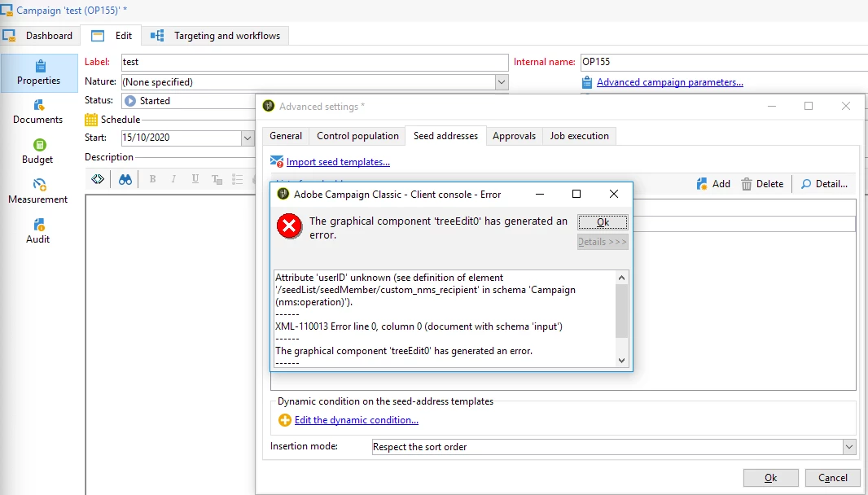Click the Label input field containing test

click(314, 62)
